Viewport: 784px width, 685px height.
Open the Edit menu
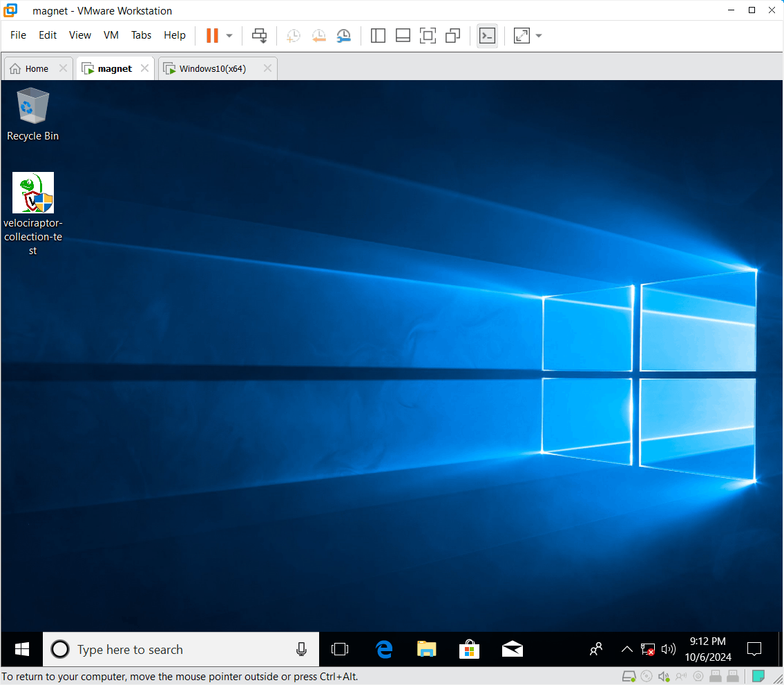point(48,35)
